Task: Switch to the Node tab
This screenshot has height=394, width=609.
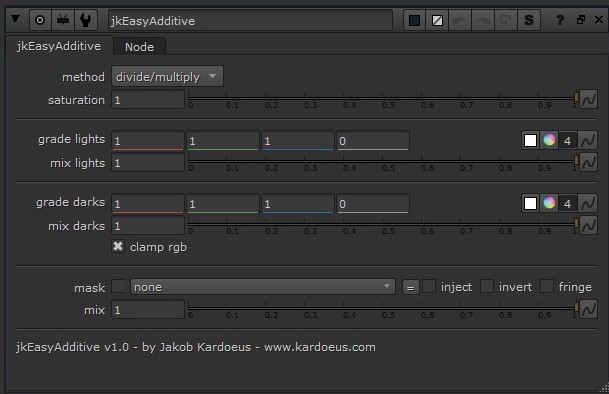Action: (x=139, y=47)
